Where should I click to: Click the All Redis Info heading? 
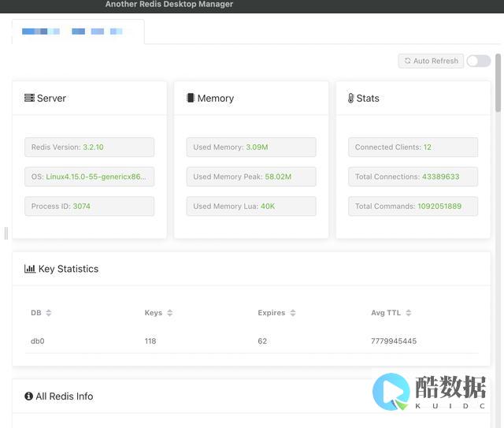(65, 396)
